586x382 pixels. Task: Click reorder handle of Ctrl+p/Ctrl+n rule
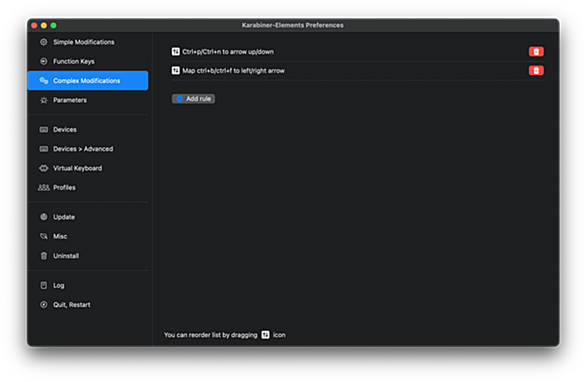coord(176,52)
